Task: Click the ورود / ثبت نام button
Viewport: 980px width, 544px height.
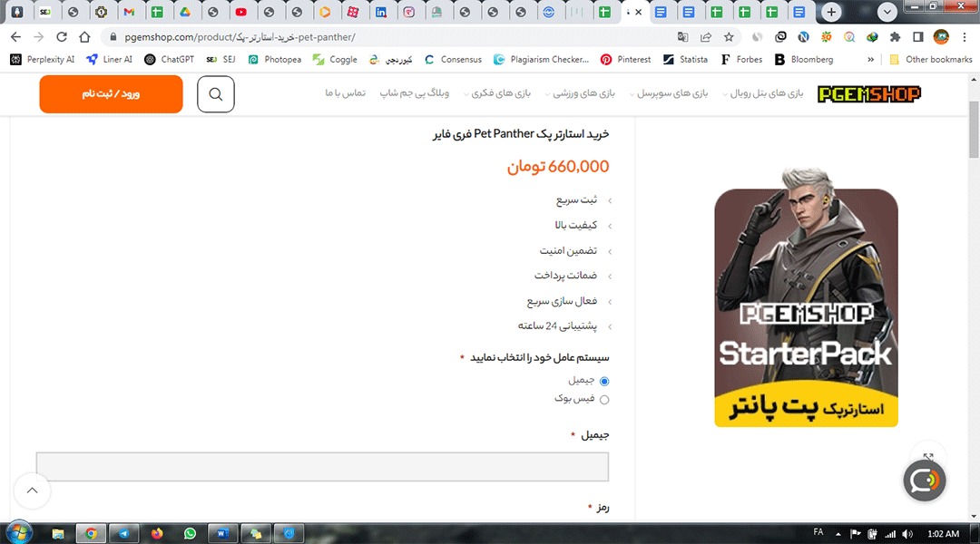Action: pos(111,93)
